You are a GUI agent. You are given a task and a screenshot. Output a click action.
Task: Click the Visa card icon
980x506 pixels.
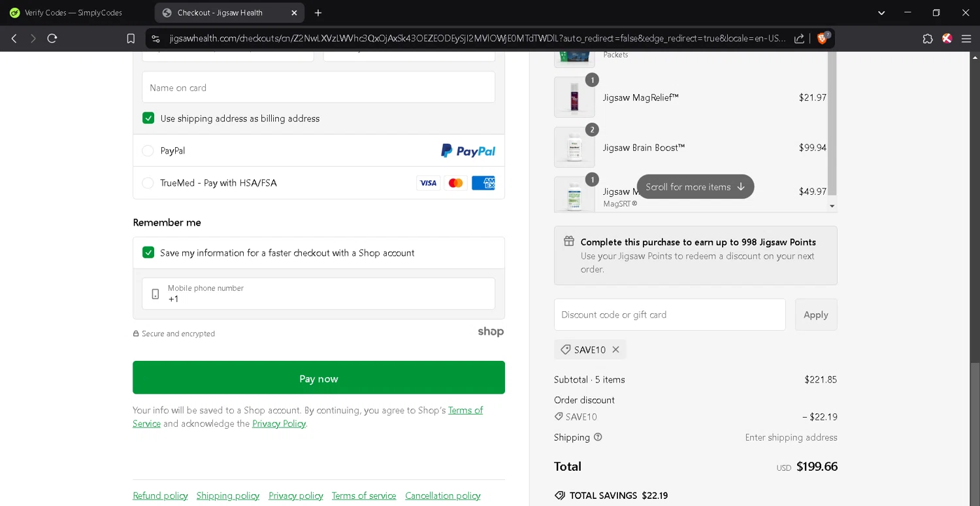click(x=428, y=183)
